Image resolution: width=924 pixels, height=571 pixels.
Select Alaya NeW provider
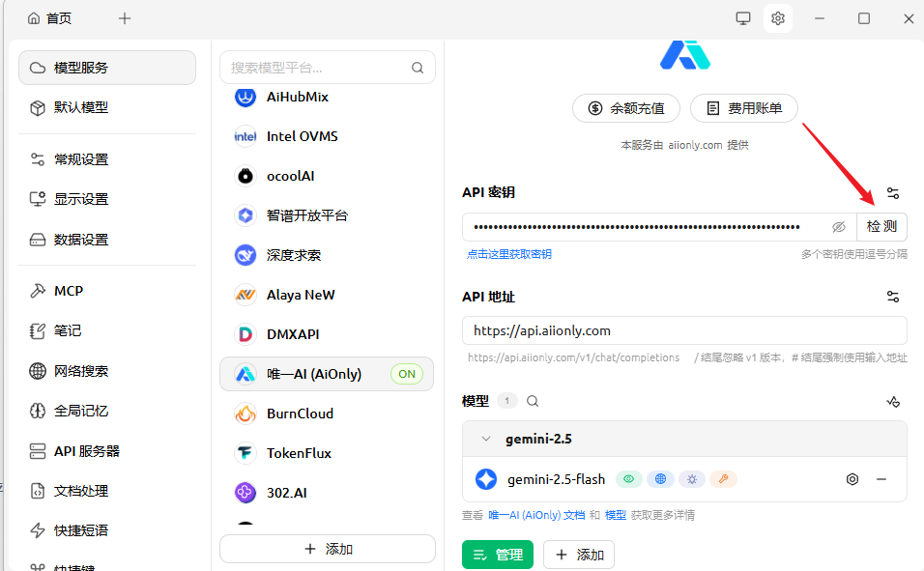[327, 295]
